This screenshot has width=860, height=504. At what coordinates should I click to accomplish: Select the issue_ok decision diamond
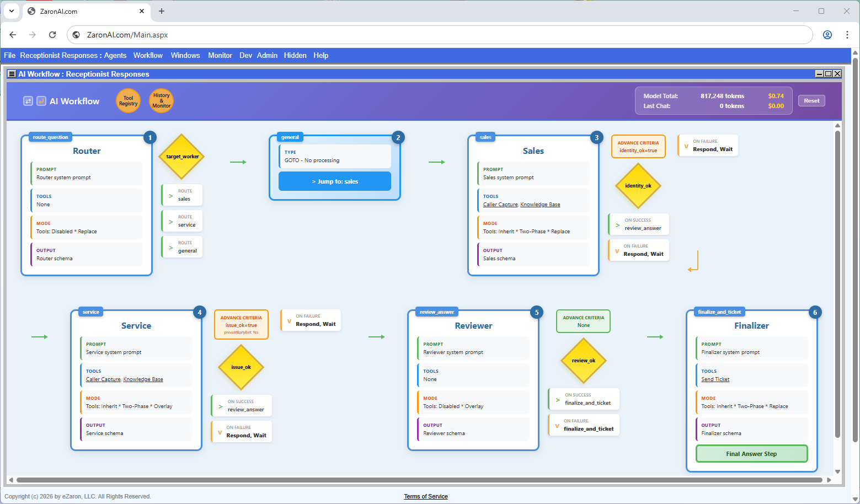tap(241, 367)
